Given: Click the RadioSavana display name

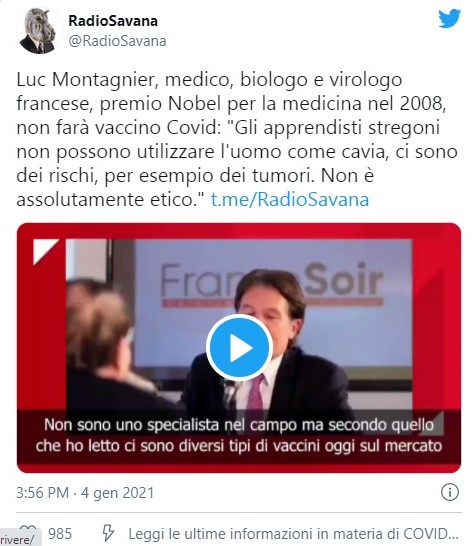Looking at the screenshot, I should click(x=113, y=21).
